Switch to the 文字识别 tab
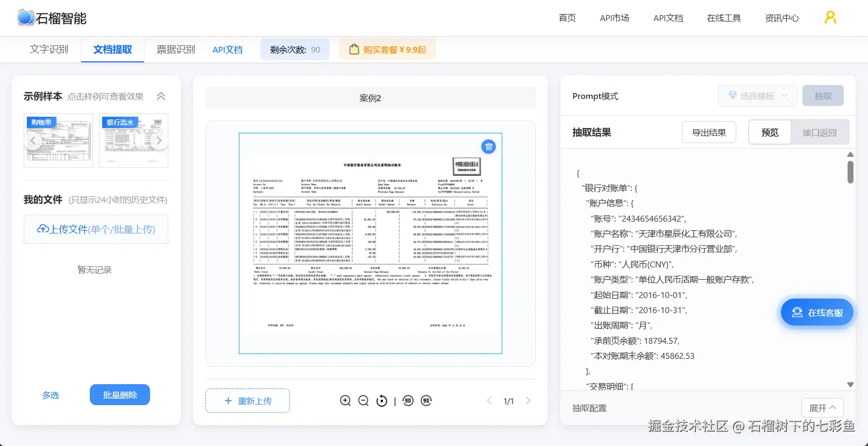Screen dimensions: 868x446 (x=49, y=49)
